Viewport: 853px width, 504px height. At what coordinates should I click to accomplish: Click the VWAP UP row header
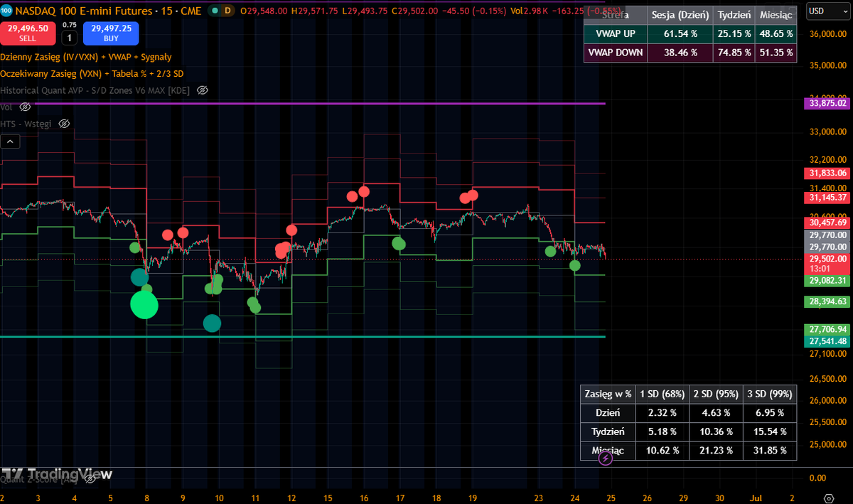(615, 33)
